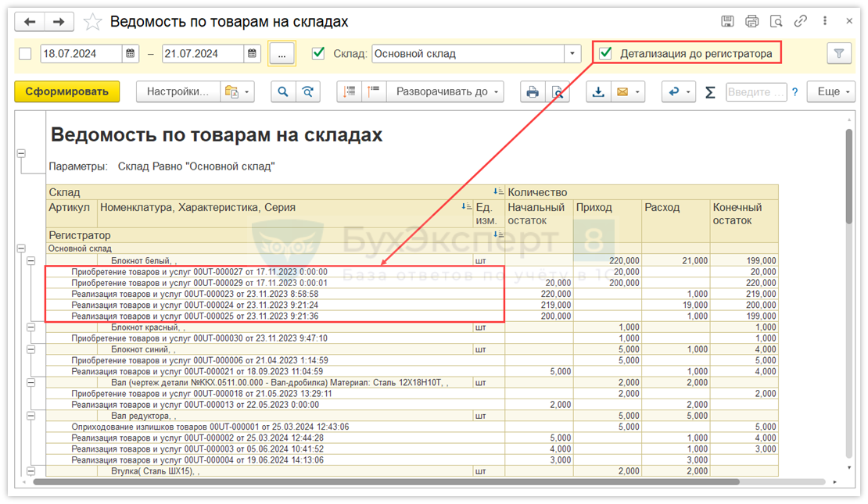Click the filter funnel icon

(839, 54)
